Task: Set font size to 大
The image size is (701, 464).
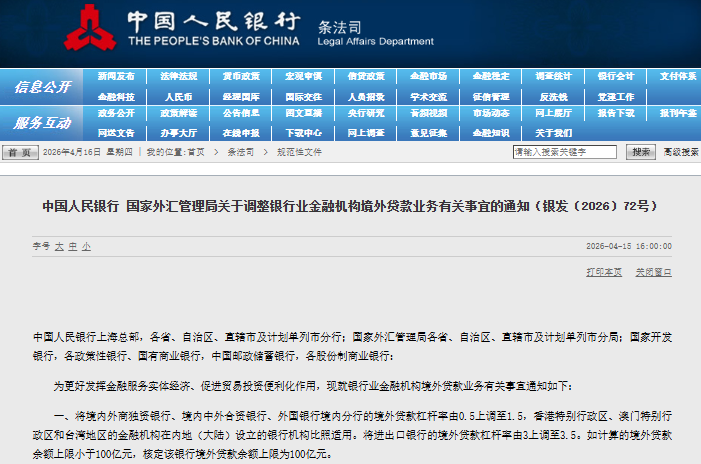Action: tap(59, 246)
